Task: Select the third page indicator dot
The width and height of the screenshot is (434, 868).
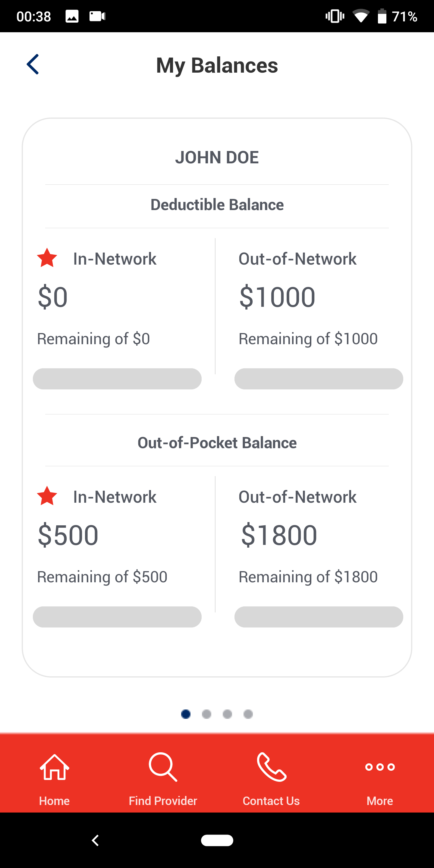Action: pyautogui.click(x=228, y=714)
